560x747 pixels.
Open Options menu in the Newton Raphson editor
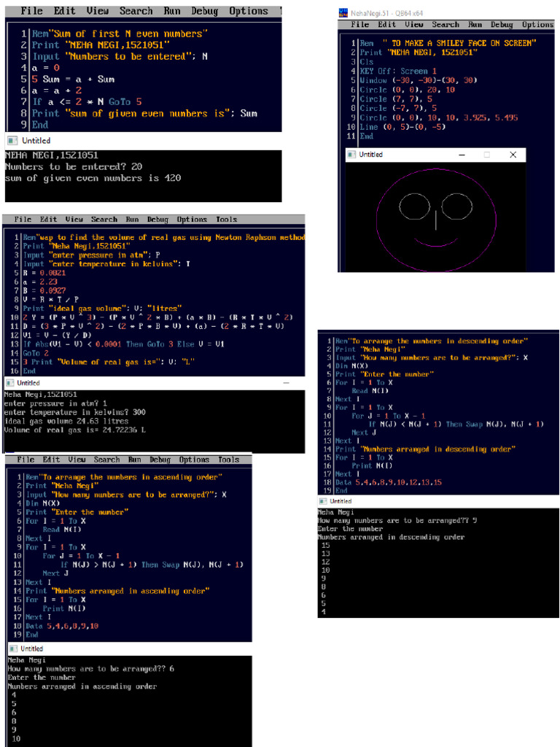[x=192, y=220]
